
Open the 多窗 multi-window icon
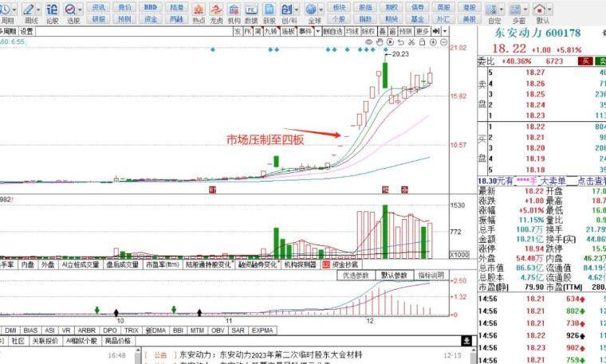515,10
